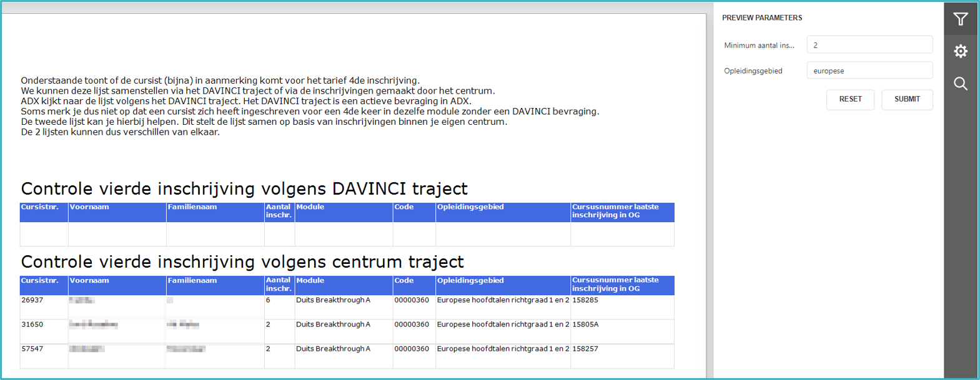Select 'Duits Breakthrough A' in row 57547
Viewport: 980px width, 380px height.
333,349
